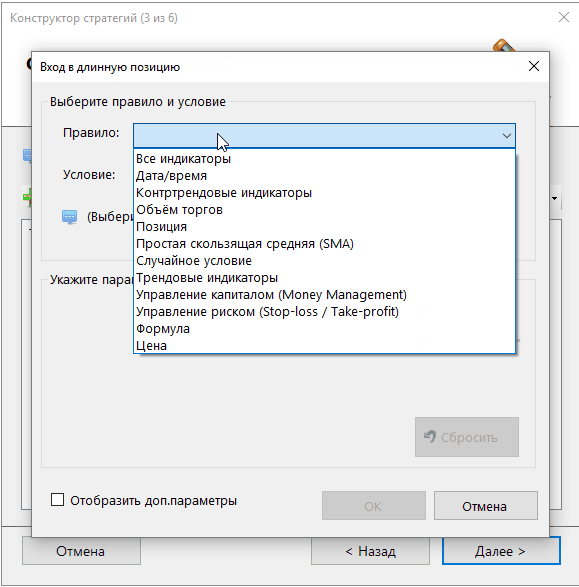Go to next step with 'Далее >'
The image size is (579, 587).
click(x=501, y=551)
